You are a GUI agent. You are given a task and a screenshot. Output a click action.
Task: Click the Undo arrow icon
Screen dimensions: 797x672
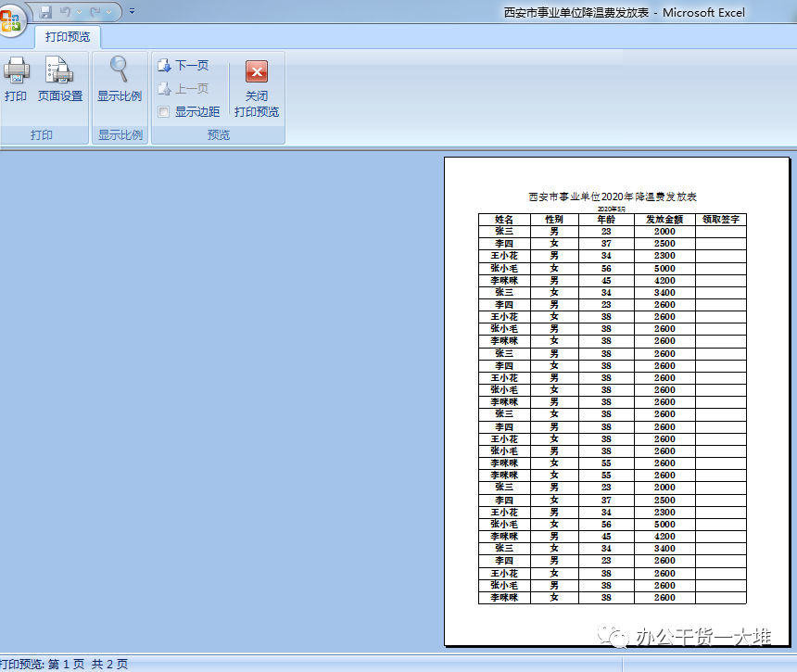coord(66,12)
